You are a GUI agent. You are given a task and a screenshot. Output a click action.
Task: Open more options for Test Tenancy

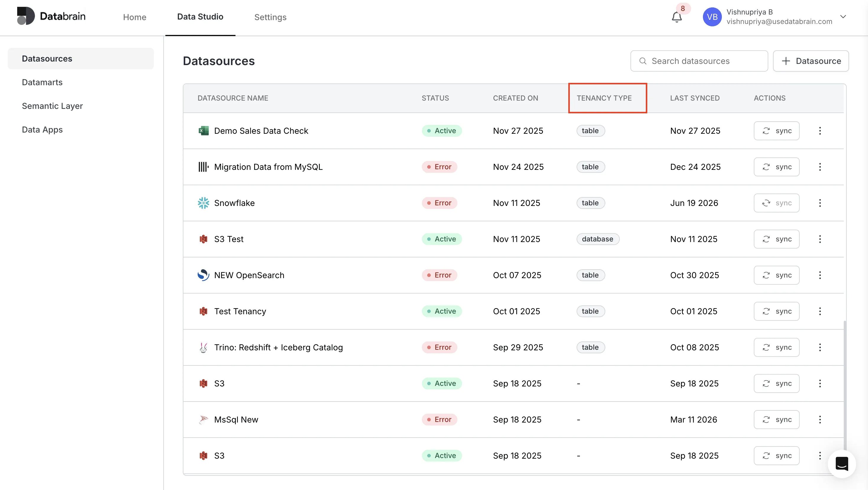click(820, 311)
